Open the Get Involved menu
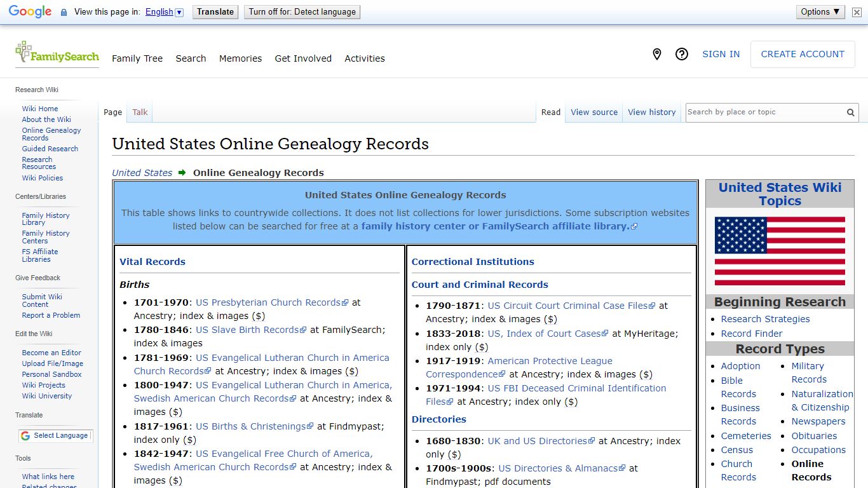Image resolution: width=868 pixels, height=488 pixels. 303,58
